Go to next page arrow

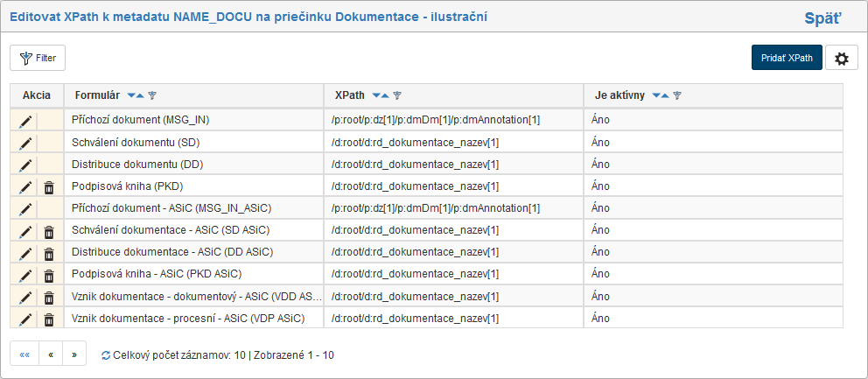click(x=74, y=354)
